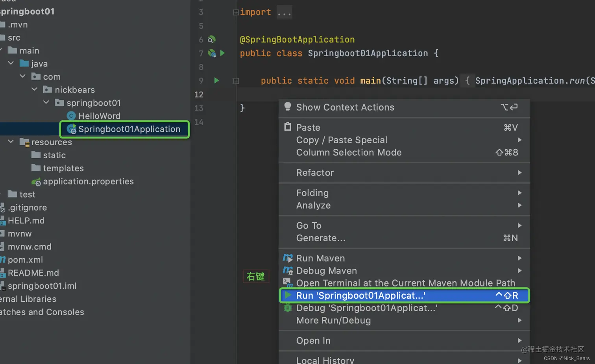Choose Paste from the context menu
This screenshot has height=364, width=595.
pyautogui.click(x=405, y=127)
